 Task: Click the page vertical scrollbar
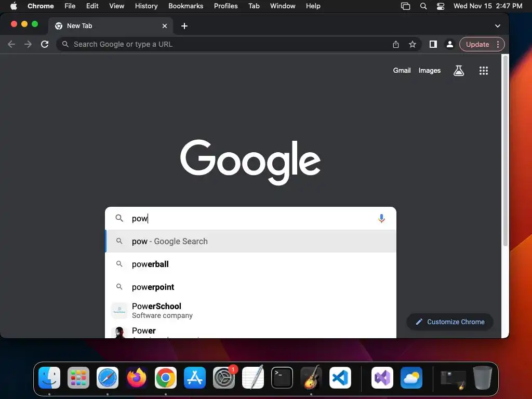click(505, 151)
